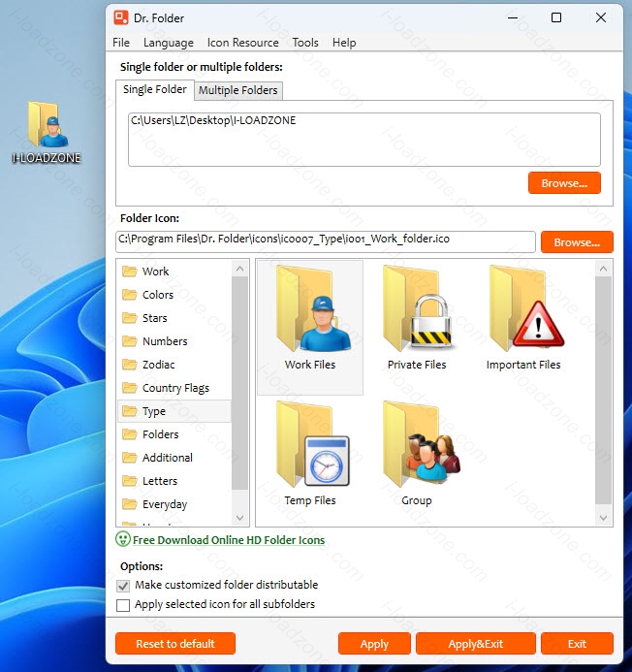This screenshot has width=632, height=672.
Task: Click the I-LOADZONE desktop folder icon
Action: pos(47,133)
